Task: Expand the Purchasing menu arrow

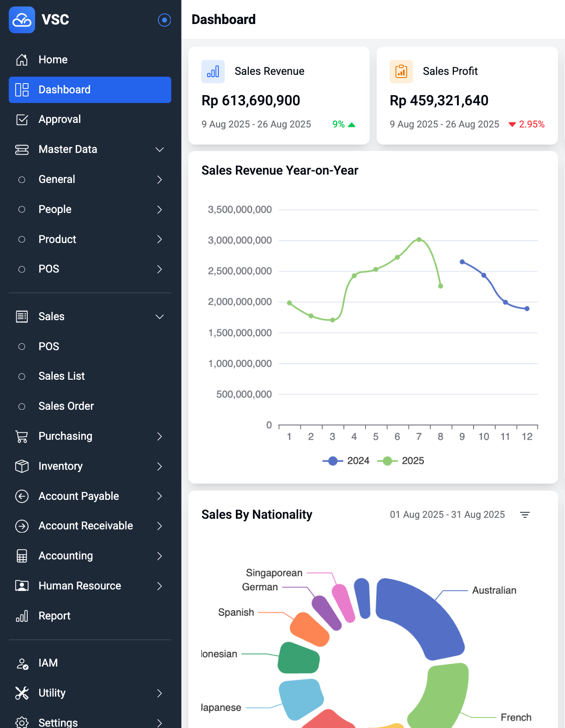Action: (160, 436)
